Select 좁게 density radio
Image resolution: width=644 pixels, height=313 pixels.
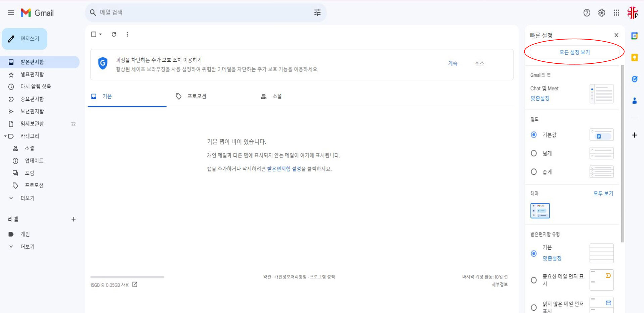coord(534,172)
